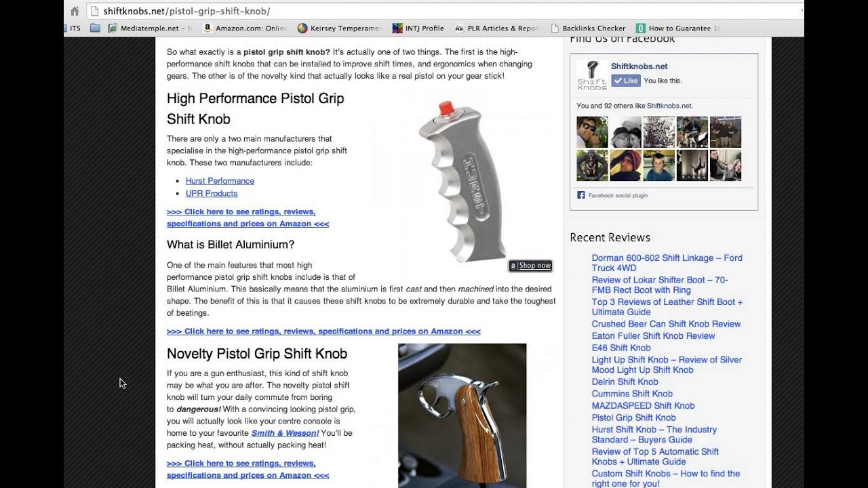Open the E46 Shift Knob link

click(x=621, y=348)
